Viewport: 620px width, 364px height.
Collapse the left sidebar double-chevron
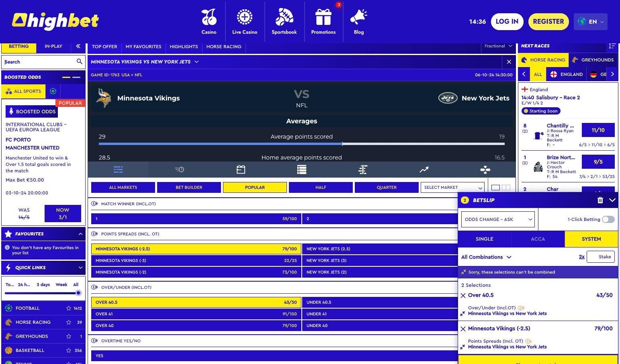point(78,47)
